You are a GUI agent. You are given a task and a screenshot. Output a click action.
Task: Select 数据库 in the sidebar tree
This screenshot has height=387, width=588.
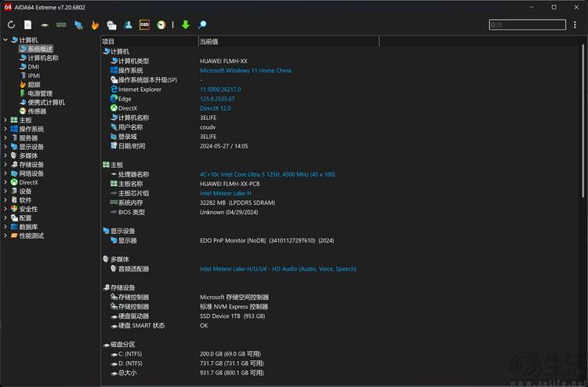24,227
